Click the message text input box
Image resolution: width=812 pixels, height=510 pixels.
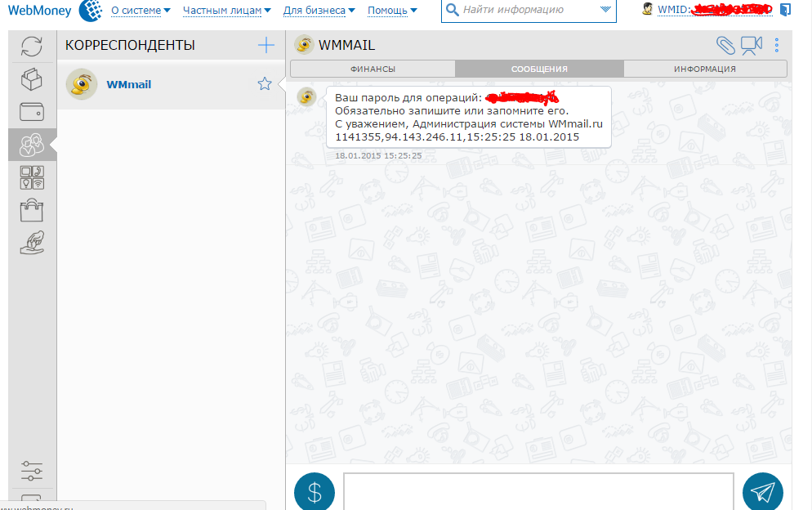coord(538,491)
